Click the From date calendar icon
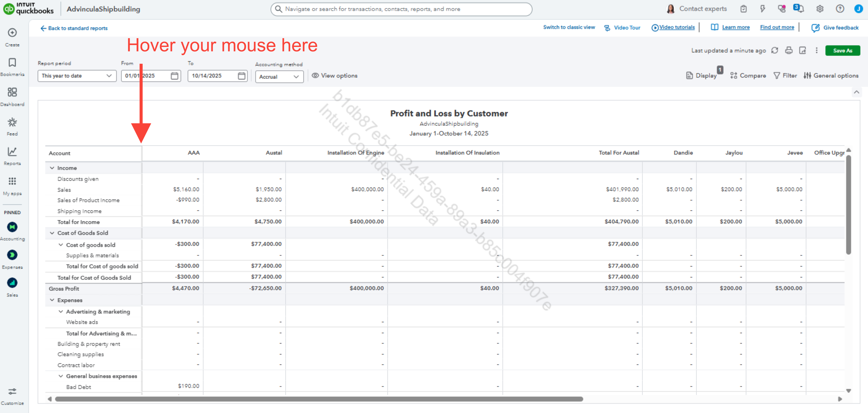 tap(174, 76)
